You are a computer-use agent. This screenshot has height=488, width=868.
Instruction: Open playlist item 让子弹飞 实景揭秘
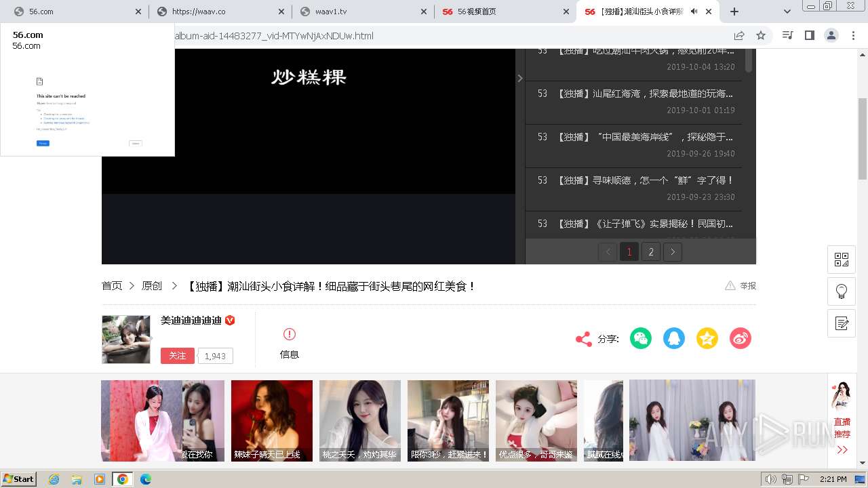click(x=633, y=224)
